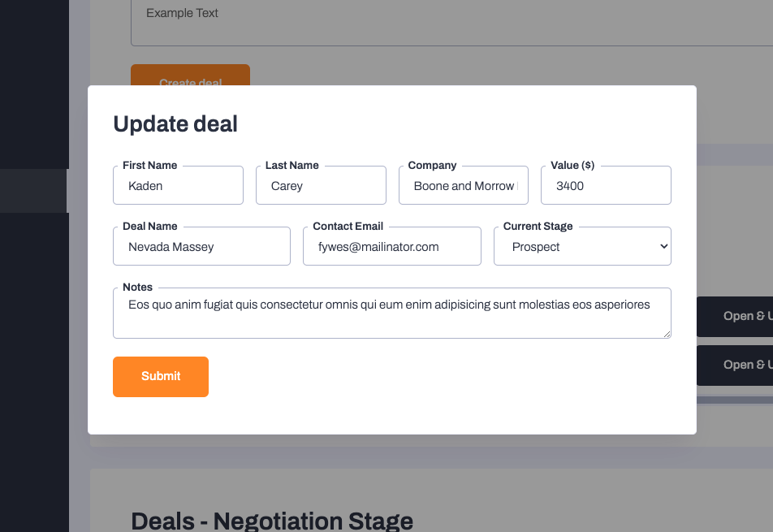Select the Value ($) input showing 3400
This screenshot has height=532, width=773.
pos(606,186)
